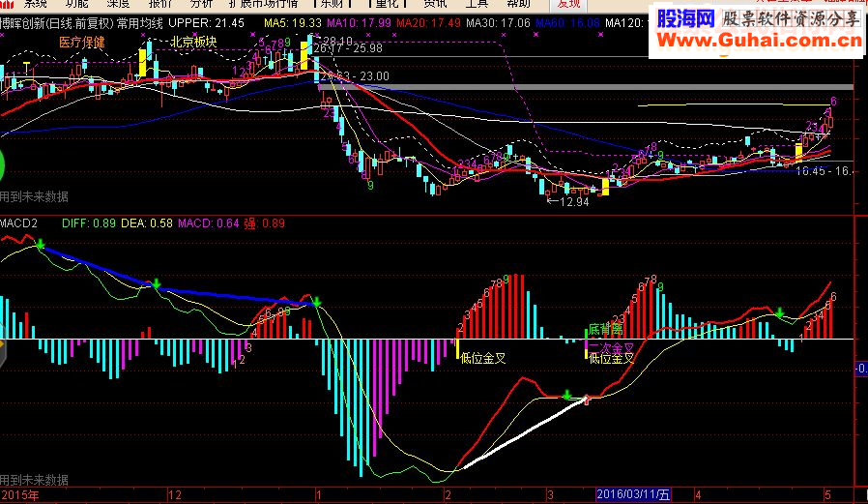Select the MA10: 17.99 legend
Screen dimensions: 868x504
click(x=359, y=23)
